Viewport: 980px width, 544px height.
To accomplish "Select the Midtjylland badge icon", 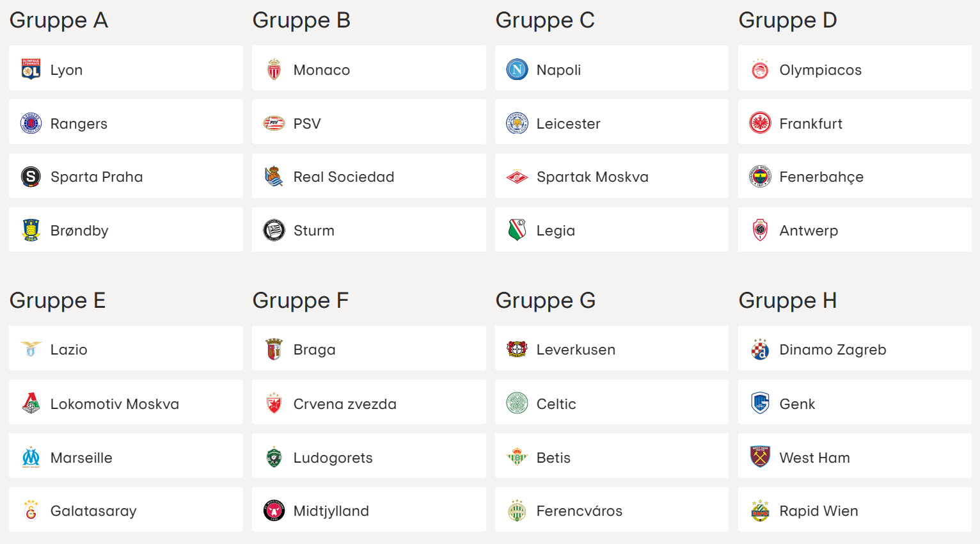I will point(274,510).
